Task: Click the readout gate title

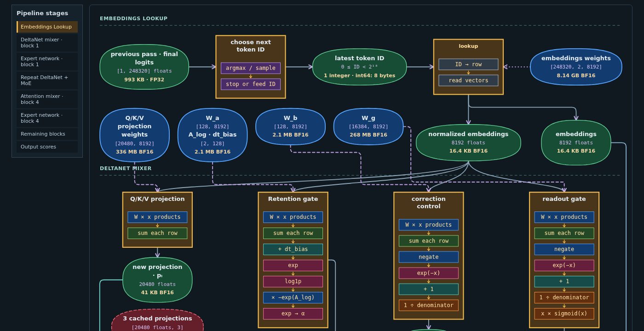Action: point(564,199)
